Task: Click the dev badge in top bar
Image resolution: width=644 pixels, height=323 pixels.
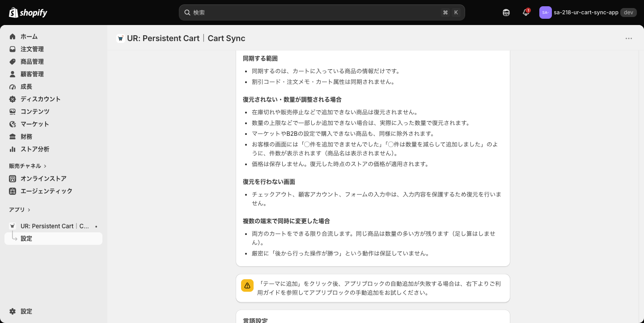Action: pos(628,13)
